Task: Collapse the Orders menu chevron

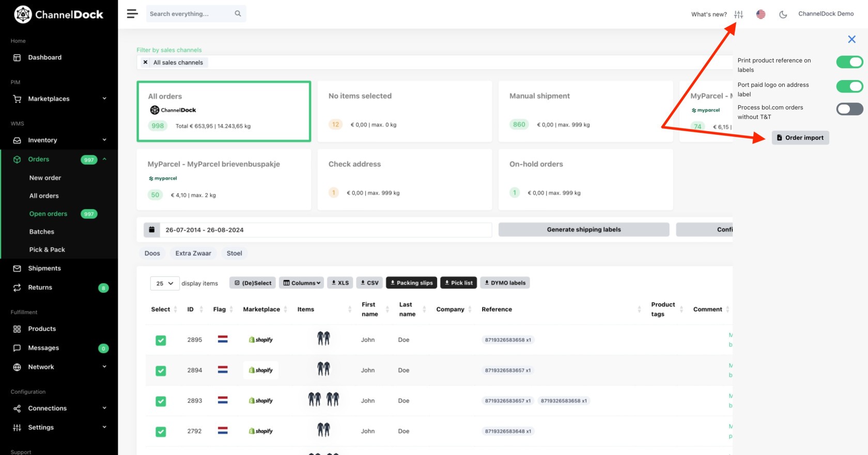Action: click(x=104, y=159)
